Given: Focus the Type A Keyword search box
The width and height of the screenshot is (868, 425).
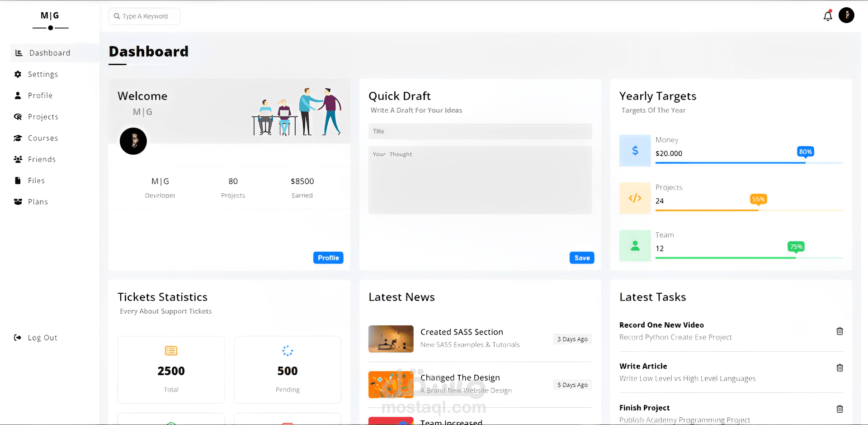Looking at the screenshot, I should 144,16.
